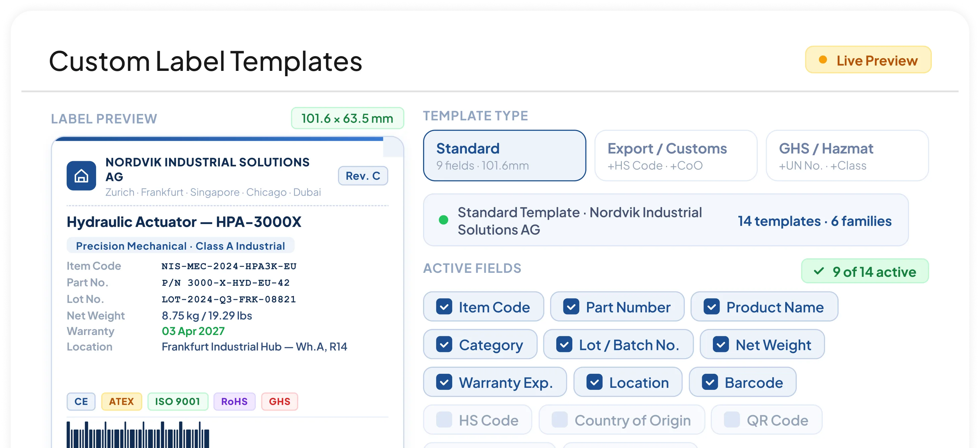
Task: Click the CE certification badge
Action: coord(81,401)
